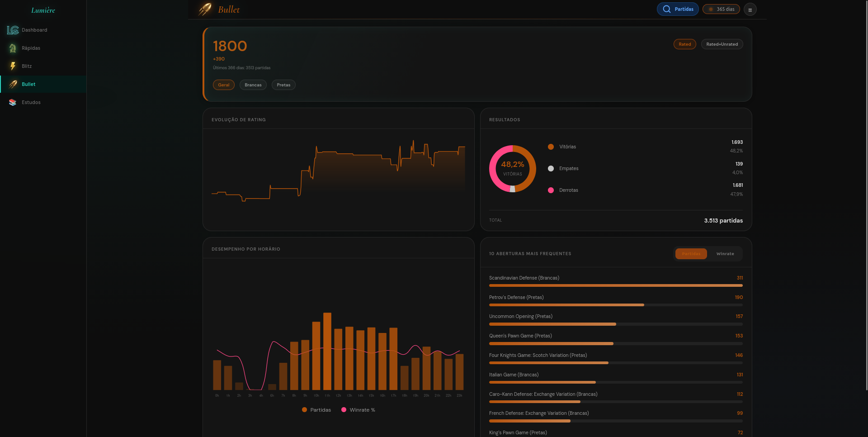Click King's Pawn Game (Pretas) row
Image resolution: width=868 pixels, height=437 pixels.
click(x=616, y=433)
